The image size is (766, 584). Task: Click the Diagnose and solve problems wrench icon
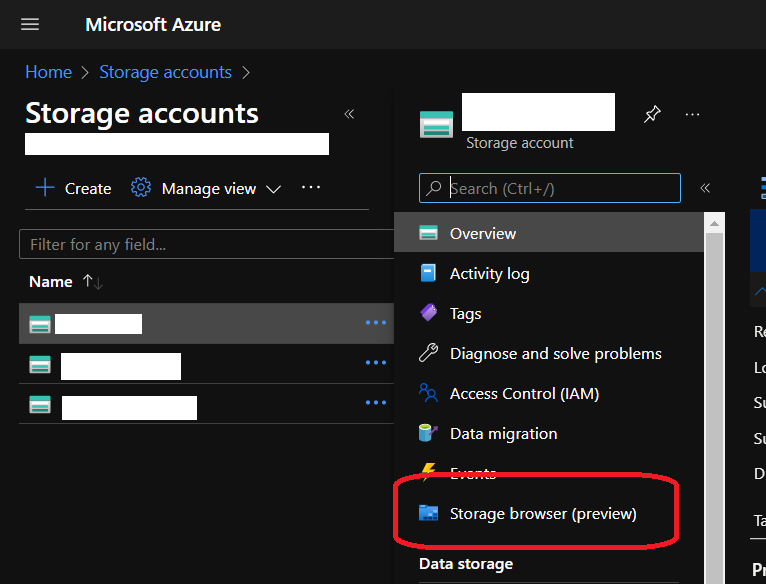[x=429, y=353]
